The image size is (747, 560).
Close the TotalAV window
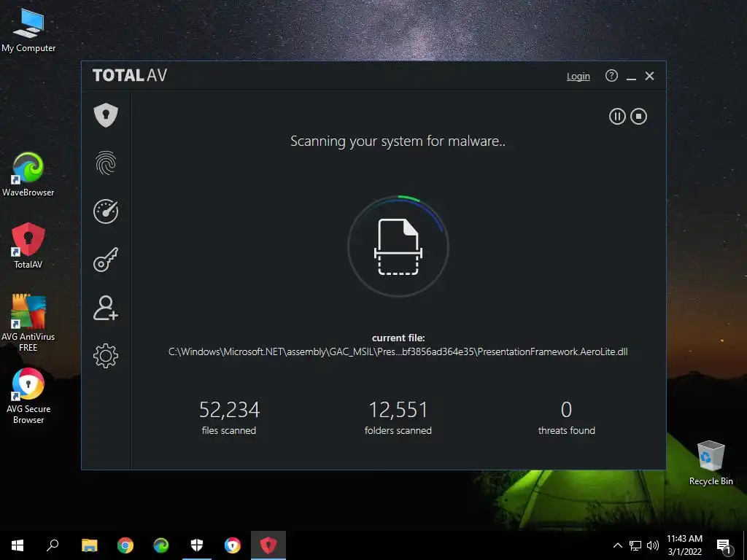[649, 76]
